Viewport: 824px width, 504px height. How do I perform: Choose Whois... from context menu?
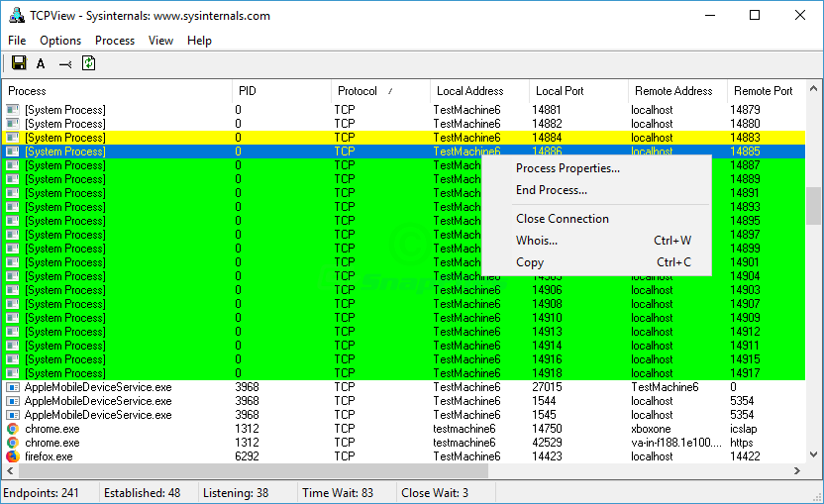tap(596, 241)
